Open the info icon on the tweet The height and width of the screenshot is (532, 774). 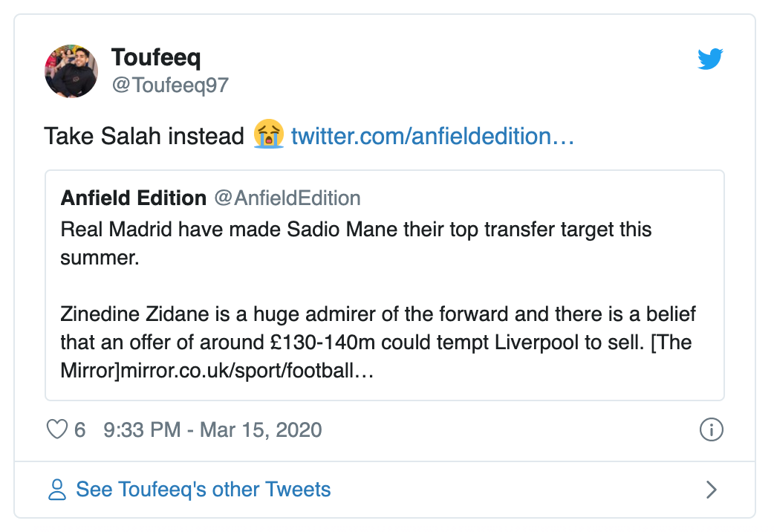pyautogui.click(x=712, y=429)
